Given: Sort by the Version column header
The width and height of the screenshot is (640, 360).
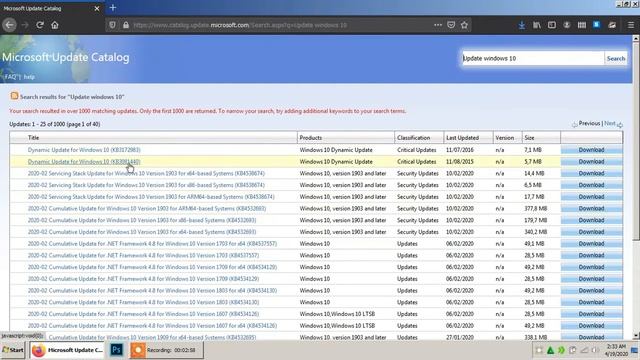Looking at the screenshot, I should pyautogui.click(x=504, y=138).
